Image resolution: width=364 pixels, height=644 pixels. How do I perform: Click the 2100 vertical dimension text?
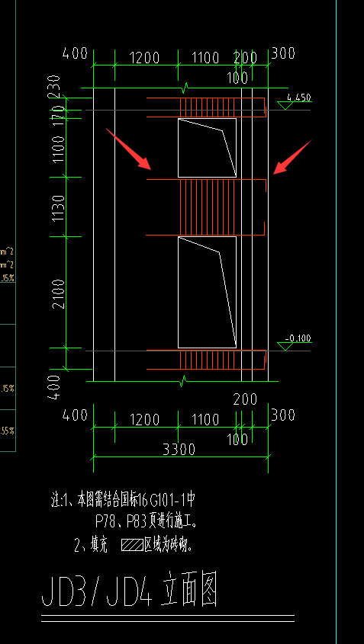(59, 294)
